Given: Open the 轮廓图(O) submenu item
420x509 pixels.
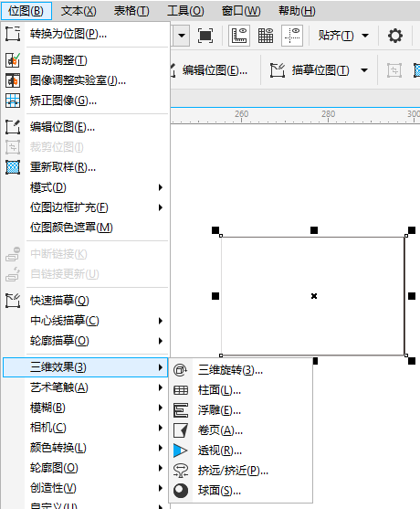Looking at the screenshot, I should click(85, 468).
